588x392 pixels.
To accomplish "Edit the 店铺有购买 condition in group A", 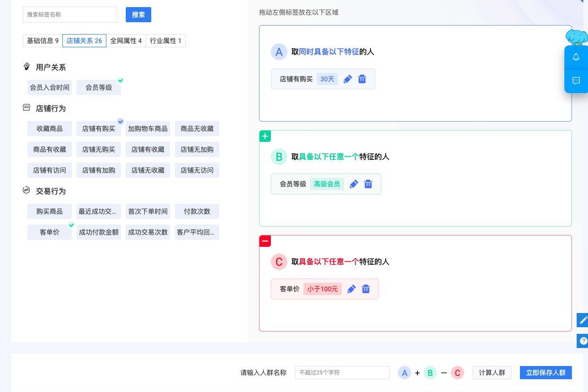I will [348, 79].
